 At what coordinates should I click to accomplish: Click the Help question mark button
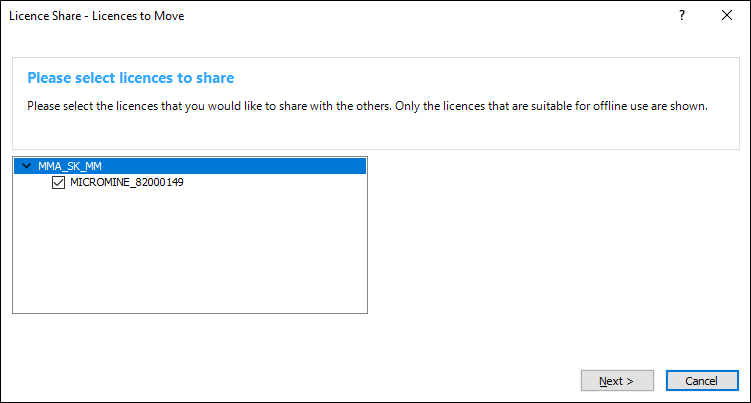pyautogui.click(x=681, y=16)
